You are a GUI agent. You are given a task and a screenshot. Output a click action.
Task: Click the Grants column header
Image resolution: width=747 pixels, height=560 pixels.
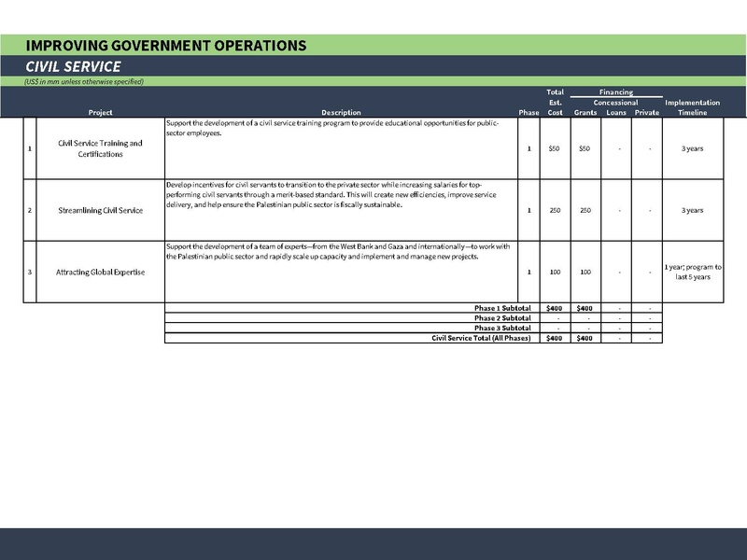[x=585, y=112]
